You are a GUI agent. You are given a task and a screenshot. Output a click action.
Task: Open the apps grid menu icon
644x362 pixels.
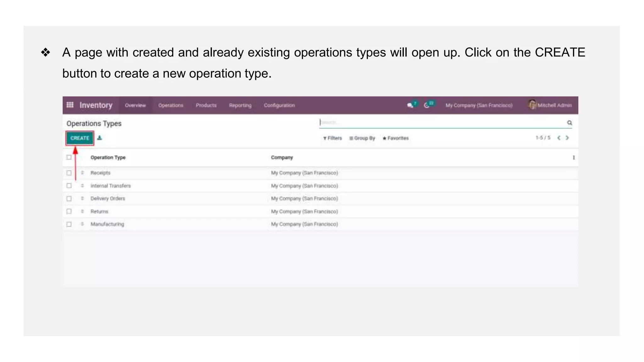point(70,105)
